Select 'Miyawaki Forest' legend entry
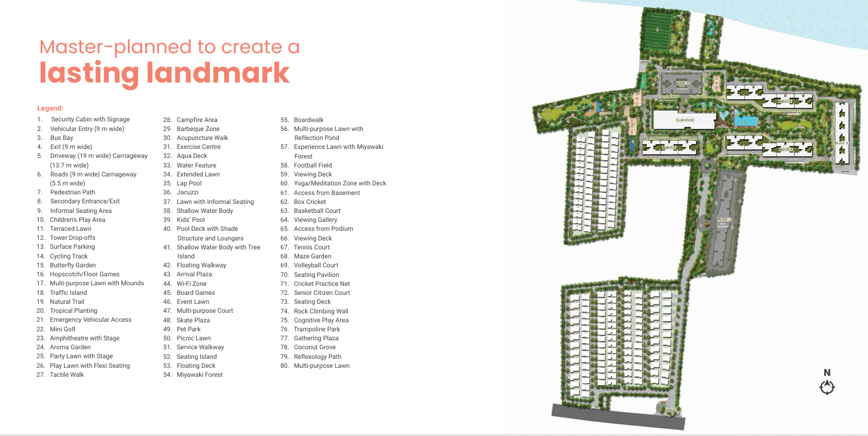 point(200,374)
